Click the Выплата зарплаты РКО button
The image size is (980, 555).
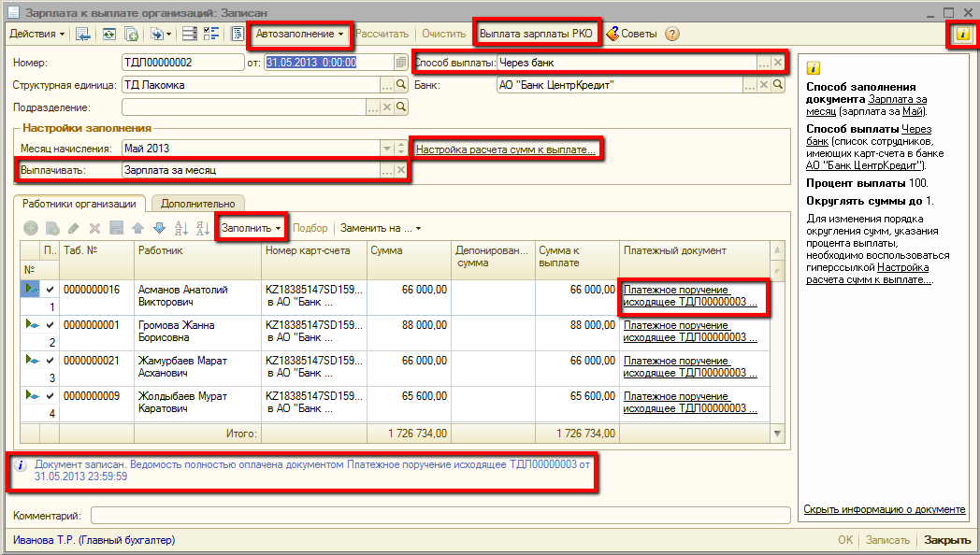coord(536,34)
